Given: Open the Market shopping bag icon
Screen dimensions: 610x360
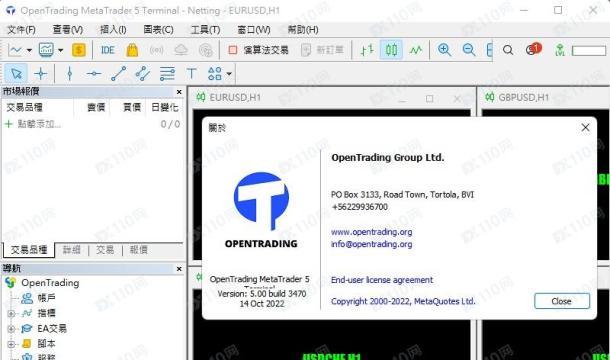Looking at the screenshot, I should click(132, 50).
